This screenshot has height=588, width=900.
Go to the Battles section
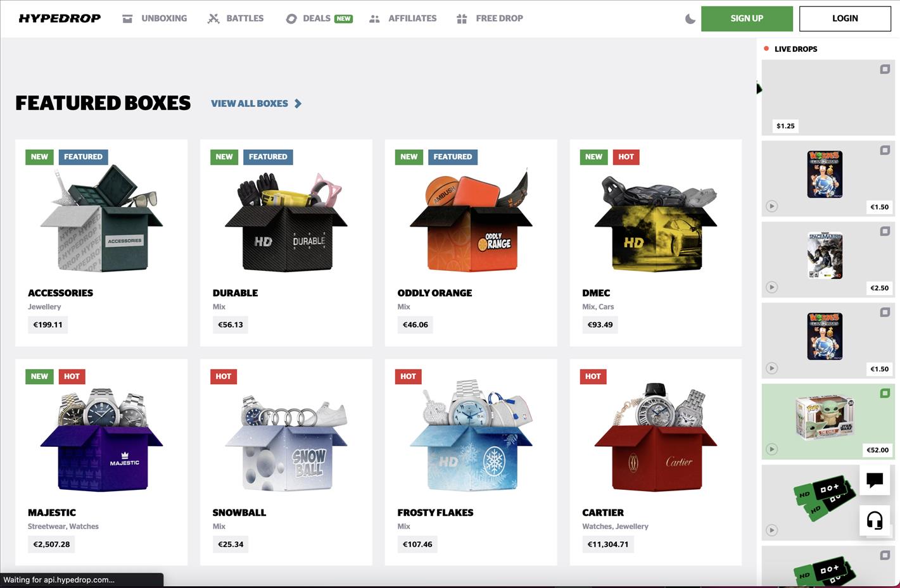(236, 18)
